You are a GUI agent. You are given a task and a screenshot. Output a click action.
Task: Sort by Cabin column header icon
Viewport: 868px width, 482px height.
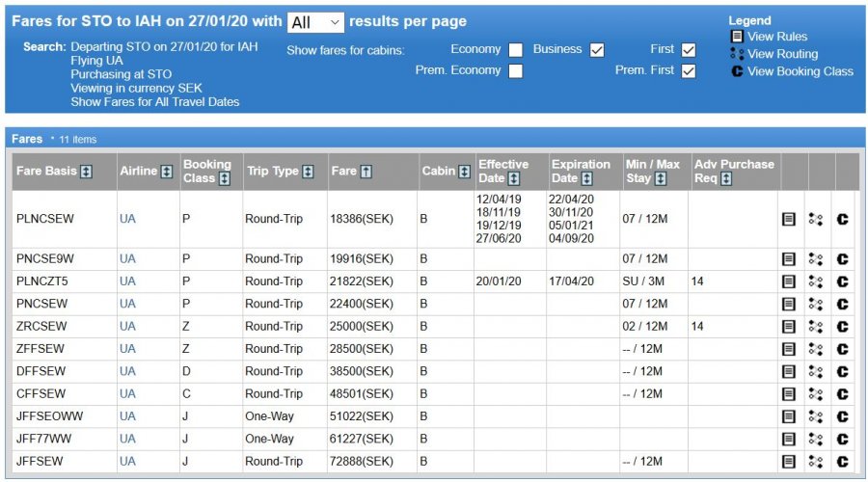tap(462, 172)
